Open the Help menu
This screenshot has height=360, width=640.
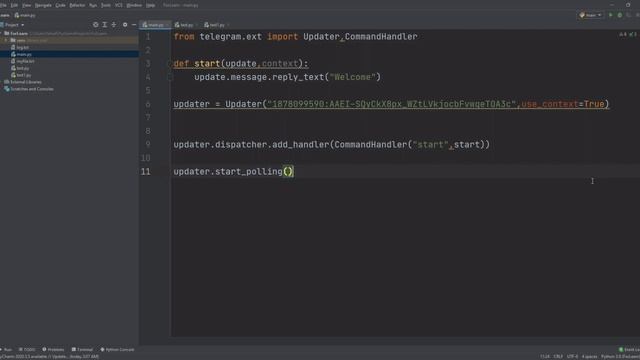[x=151, y=5]
